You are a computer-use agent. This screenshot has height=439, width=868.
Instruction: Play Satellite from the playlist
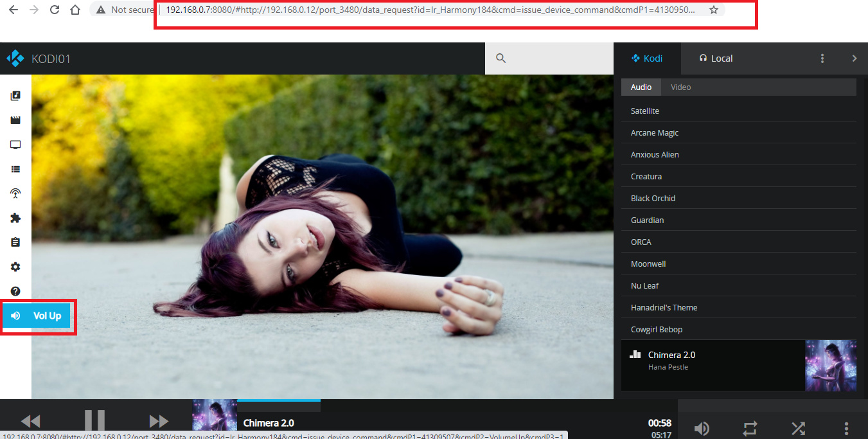[x=739, y=111]
